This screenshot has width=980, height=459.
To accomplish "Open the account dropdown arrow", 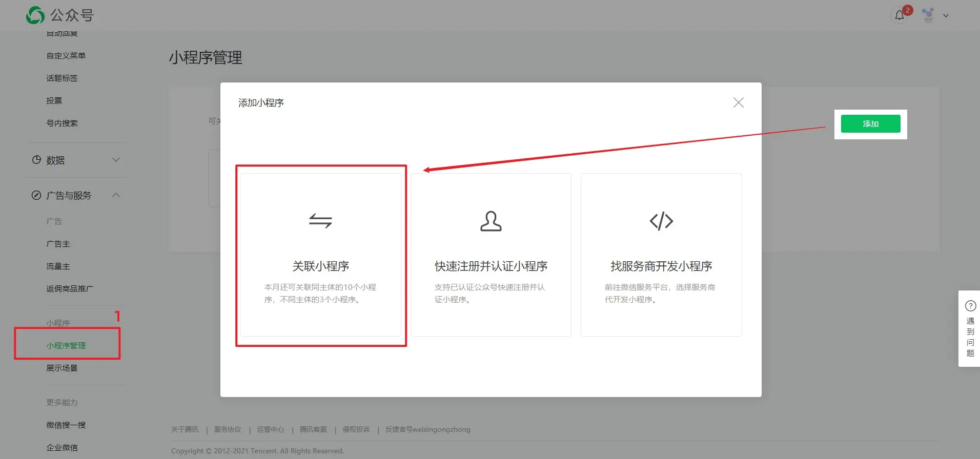I will click(x=946, y=16).
